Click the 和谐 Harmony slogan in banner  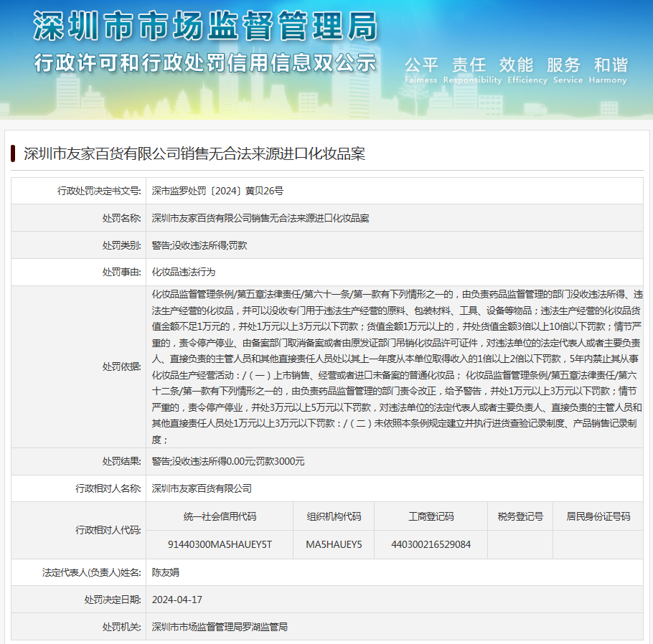click(608, 70)
